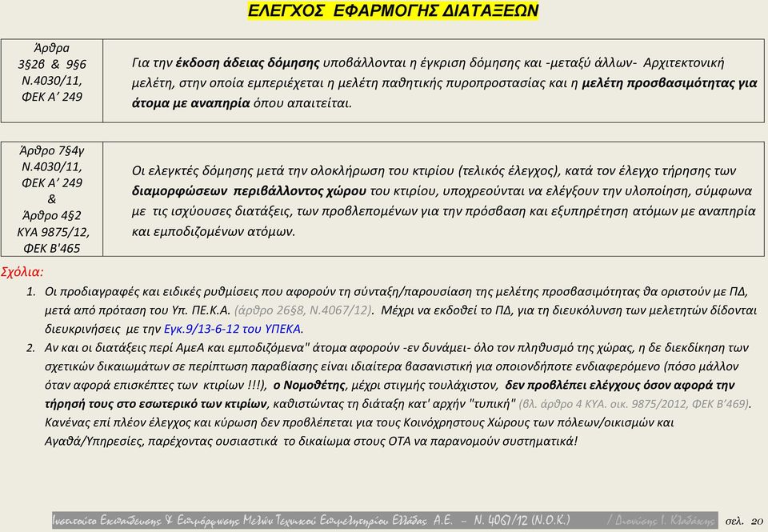Screen dimensions: 768x532
Task: Click the bold phrase μελέτη προσβασιμότητας για
Action: coord(670,83)
